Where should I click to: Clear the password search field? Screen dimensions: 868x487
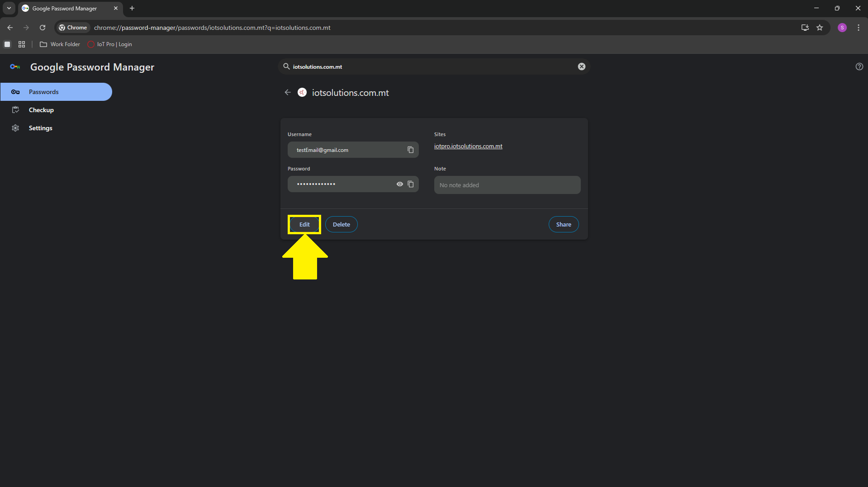pyautogui.click(x=582, y=66)
